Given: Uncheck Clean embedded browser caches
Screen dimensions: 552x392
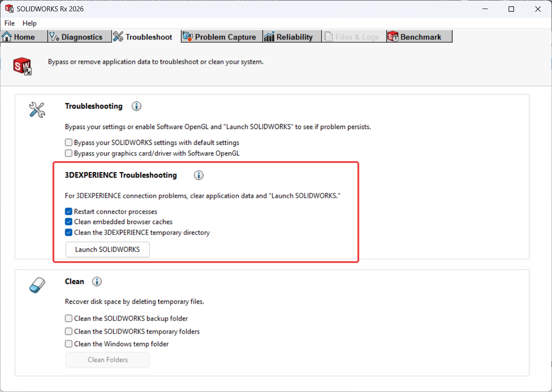Looking at the screenshot, I should point(119,222).
